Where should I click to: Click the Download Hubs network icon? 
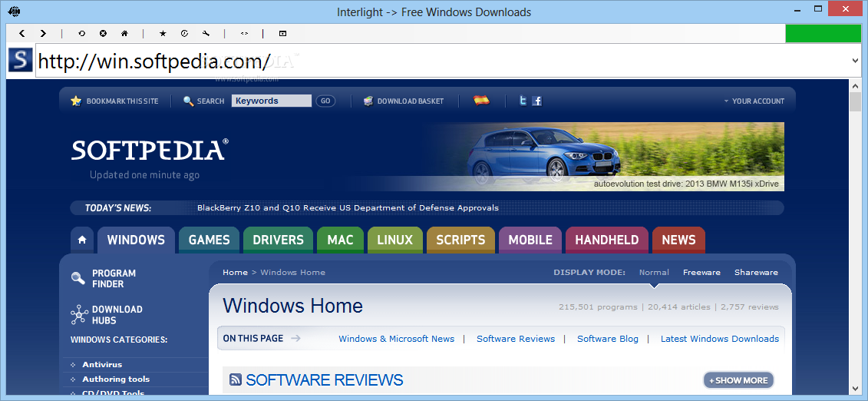(79, 314)
